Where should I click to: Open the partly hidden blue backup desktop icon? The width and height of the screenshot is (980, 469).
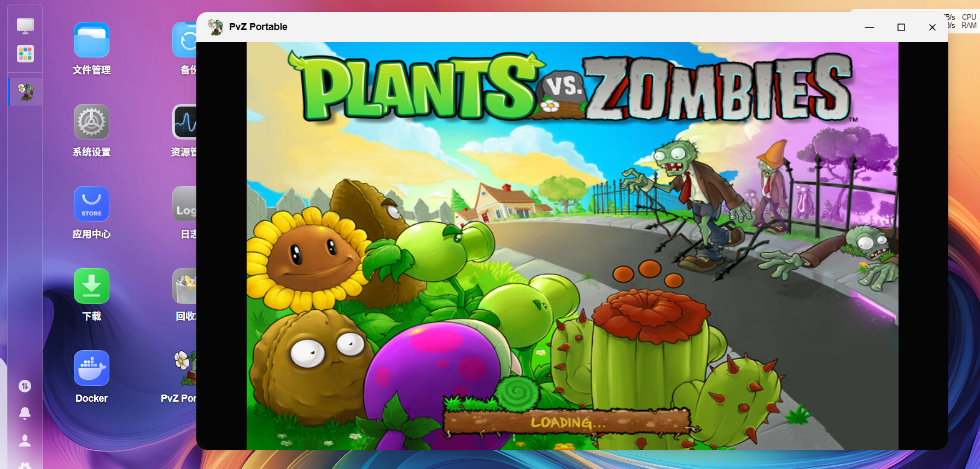click(184, 40)
